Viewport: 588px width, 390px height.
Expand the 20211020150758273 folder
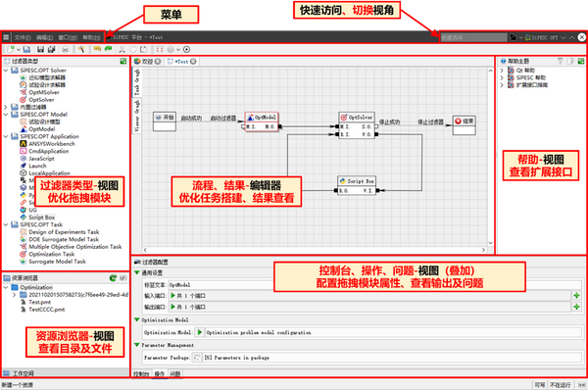click(x=15, y=295)
